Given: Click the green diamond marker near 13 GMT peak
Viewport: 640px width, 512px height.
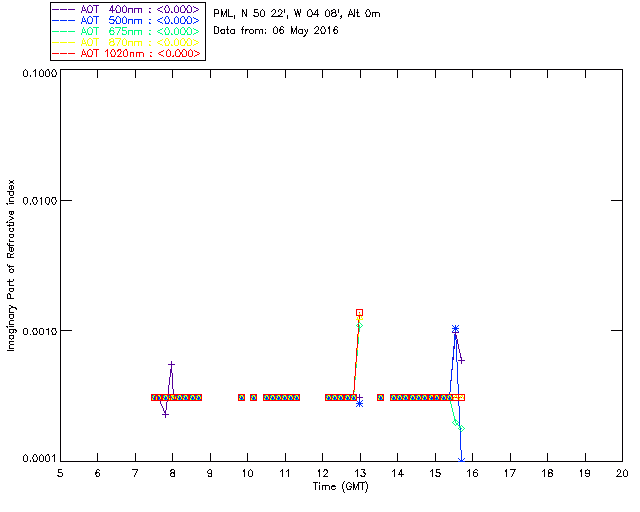Looking at the screenshot, I should 359,325.
